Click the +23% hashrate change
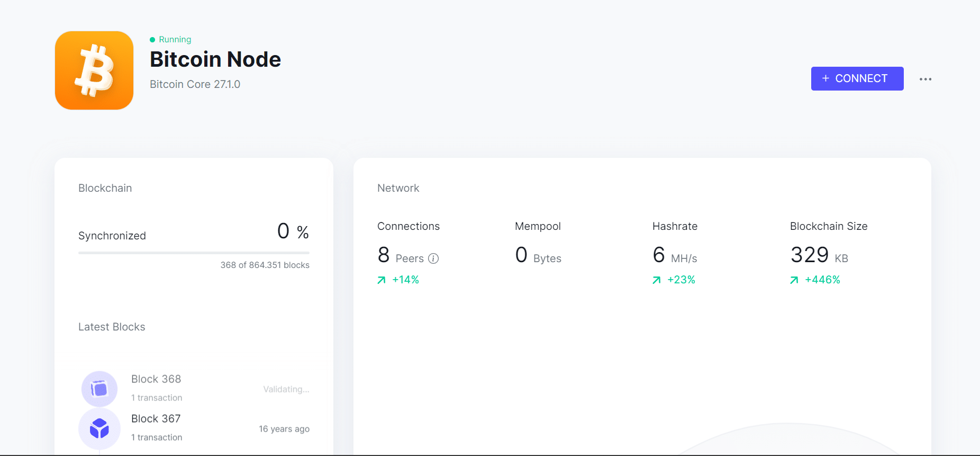Viewport: 980px width, 456px height. pos(682,280)
